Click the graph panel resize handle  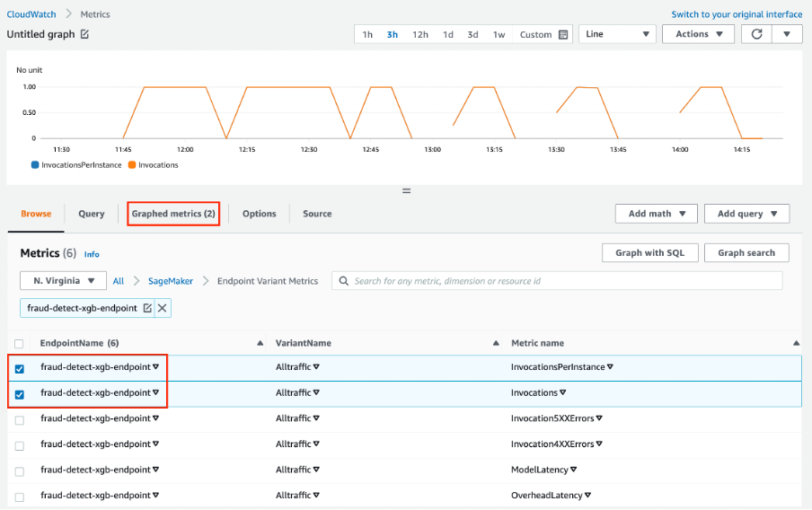[407, 191]
